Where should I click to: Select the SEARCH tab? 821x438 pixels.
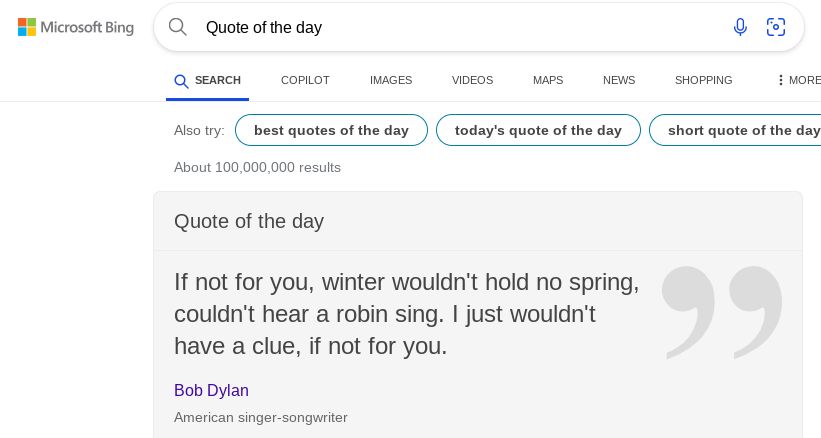[x=207, y=80]
